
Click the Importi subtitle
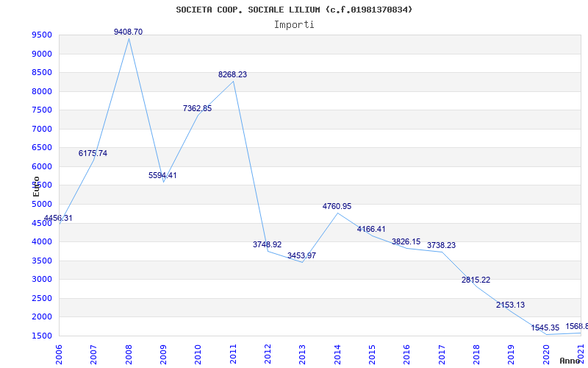pyautogui.click(x=294, y=25)
